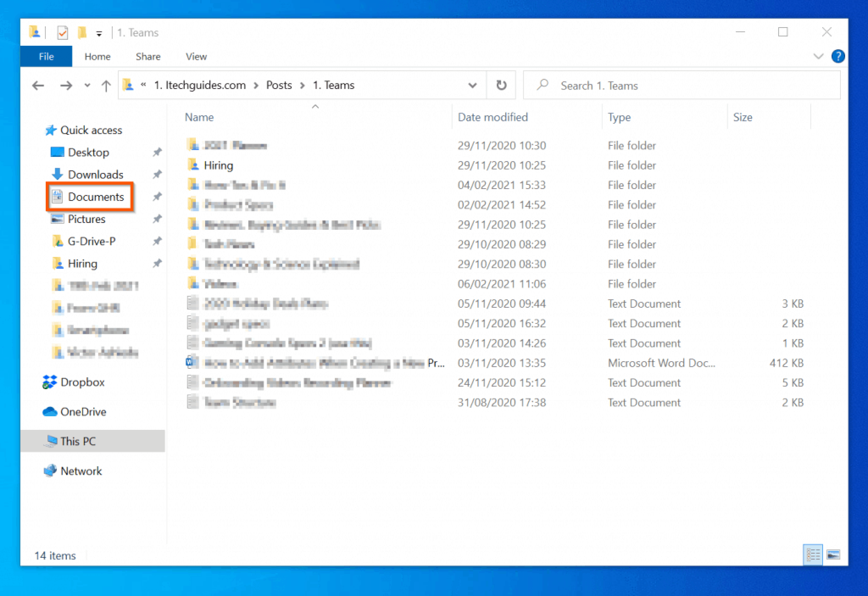The height and width of the screenshot is (596, 868).
Task: Click the Downloads blue arrow icon
Action: 57,174
